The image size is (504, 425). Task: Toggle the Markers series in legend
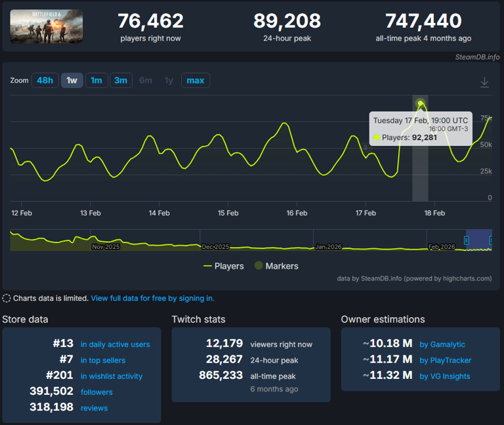point(276,266)
